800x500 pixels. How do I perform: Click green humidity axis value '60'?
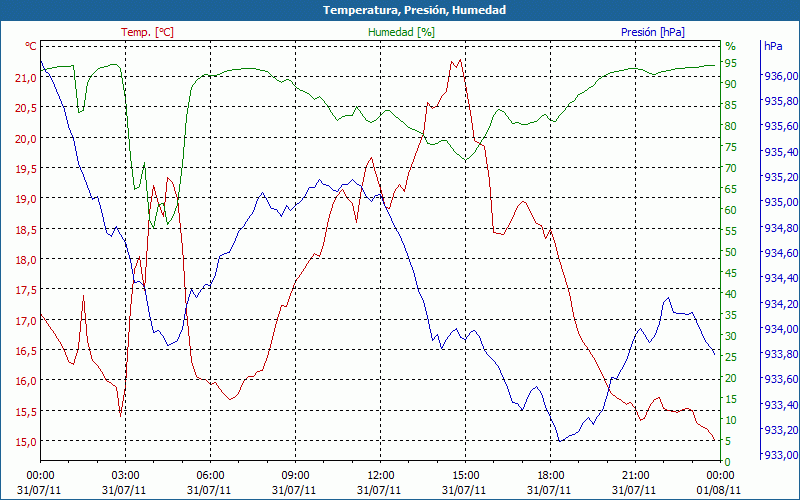coord(731,210)
